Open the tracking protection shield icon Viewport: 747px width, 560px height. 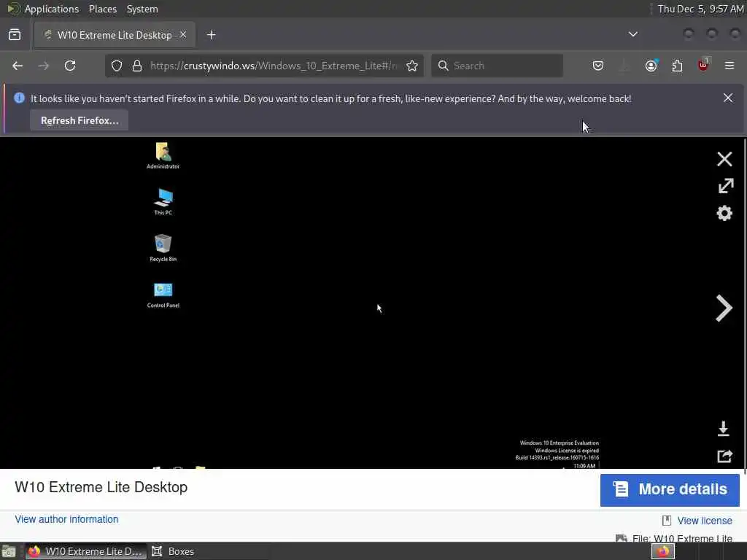coord(117,66)
